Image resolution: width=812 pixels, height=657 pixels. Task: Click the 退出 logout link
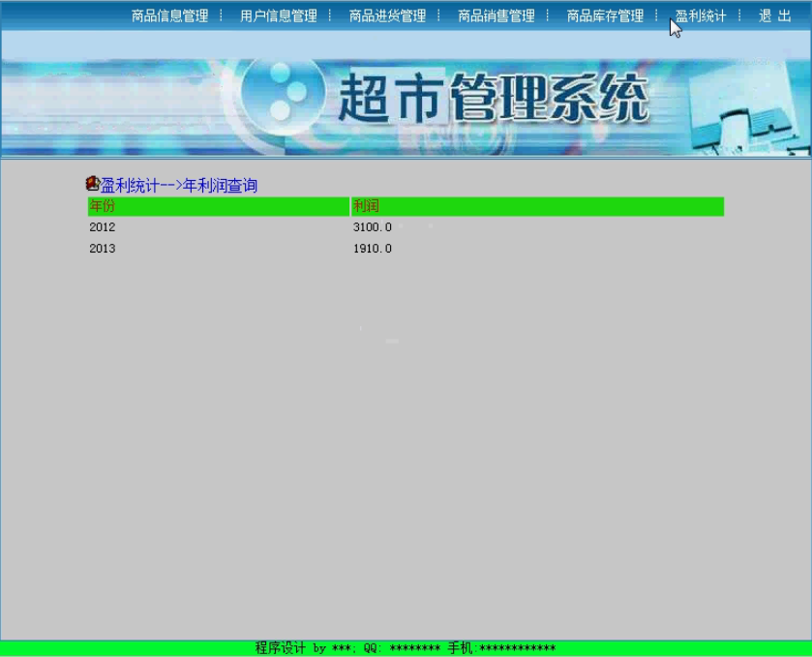[775, 16]
